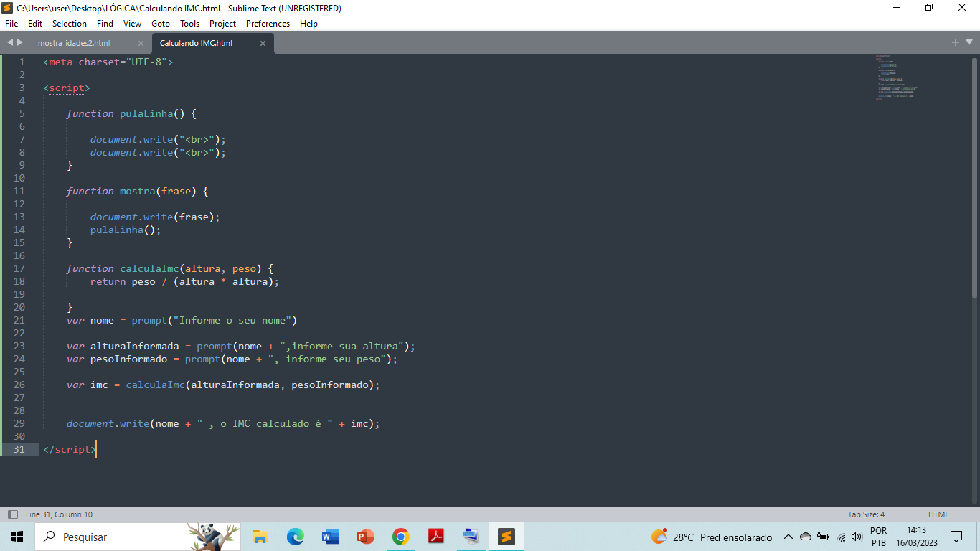Close the Calculando IMC.html tab
Viewport: 980px width, 551px height.
point(263,43)
